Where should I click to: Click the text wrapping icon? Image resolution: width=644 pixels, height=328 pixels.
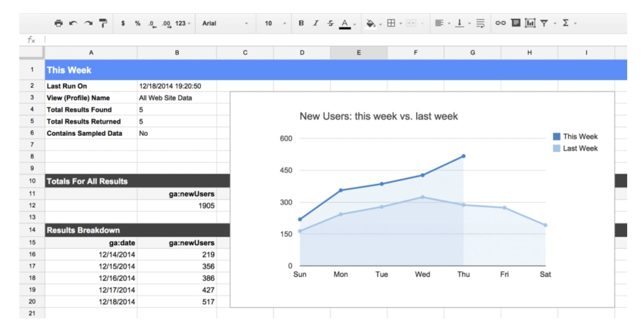[x=480, y=23]
